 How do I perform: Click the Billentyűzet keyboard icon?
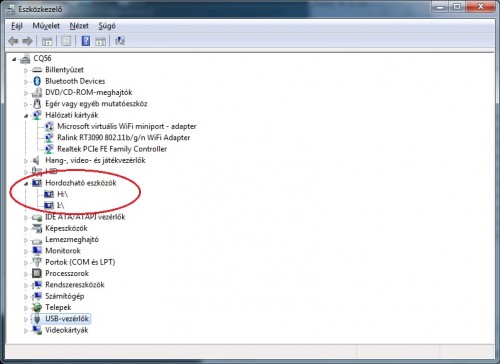pos(37,70)
